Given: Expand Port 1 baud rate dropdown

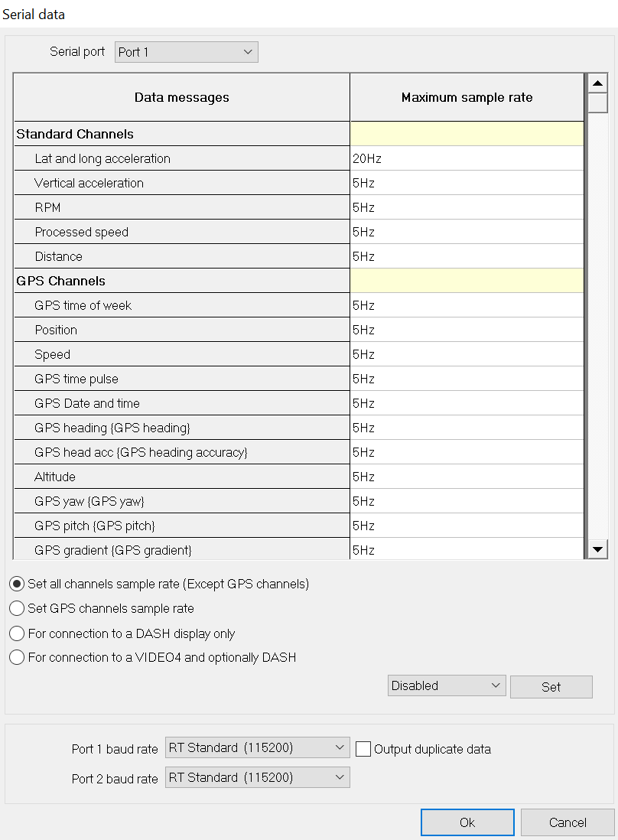Looking at the screenshot, I should click(257, 747).
